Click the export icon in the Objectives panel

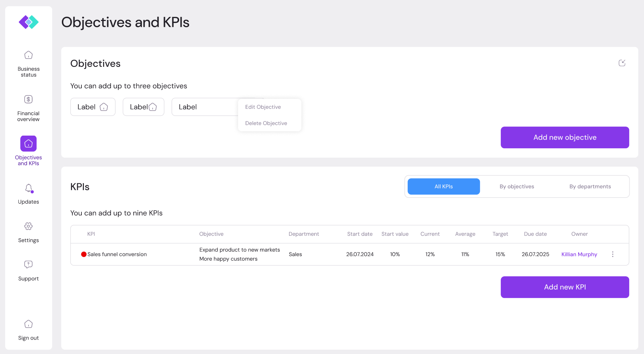(622, 63)
